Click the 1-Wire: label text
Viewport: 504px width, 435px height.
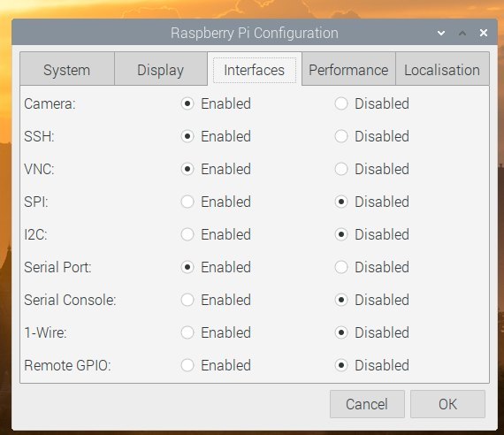(x=46, y=332)
